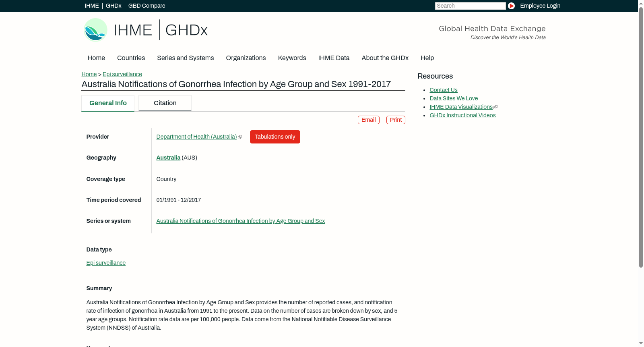Open the Australia geography link

click(x=168, y=158)
